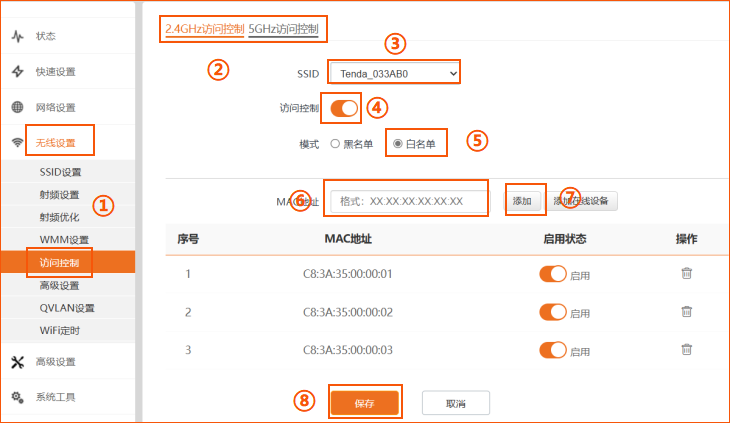Click the network settings (网络设置) globe icon
Image resolution: width=730 pixels, height=423 pixels.
(x=17, y=107)
